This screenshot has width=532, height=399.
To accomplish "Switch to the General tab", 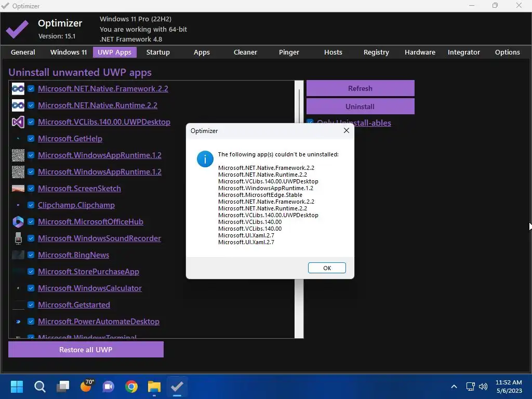I will click(23, 52).
